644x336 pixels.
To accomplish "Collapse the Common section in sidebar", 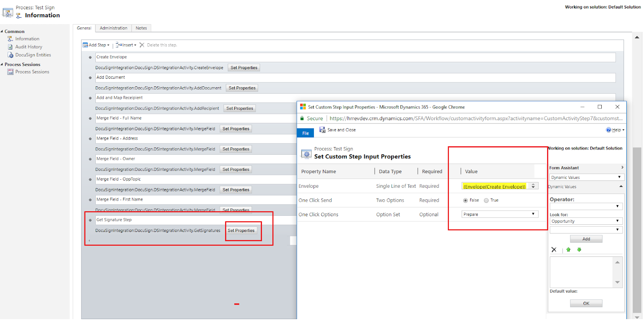I will 2,31.
